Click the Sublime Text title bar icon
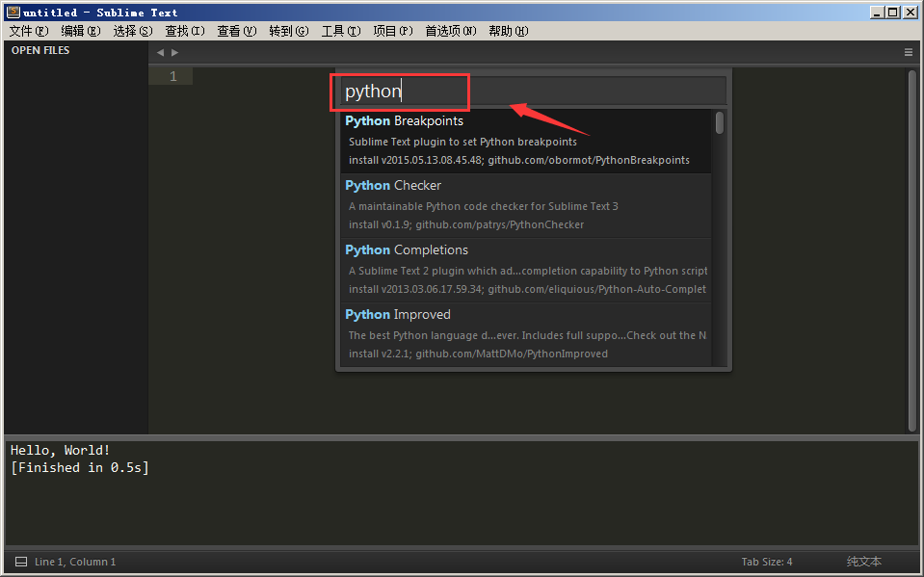 13,12
